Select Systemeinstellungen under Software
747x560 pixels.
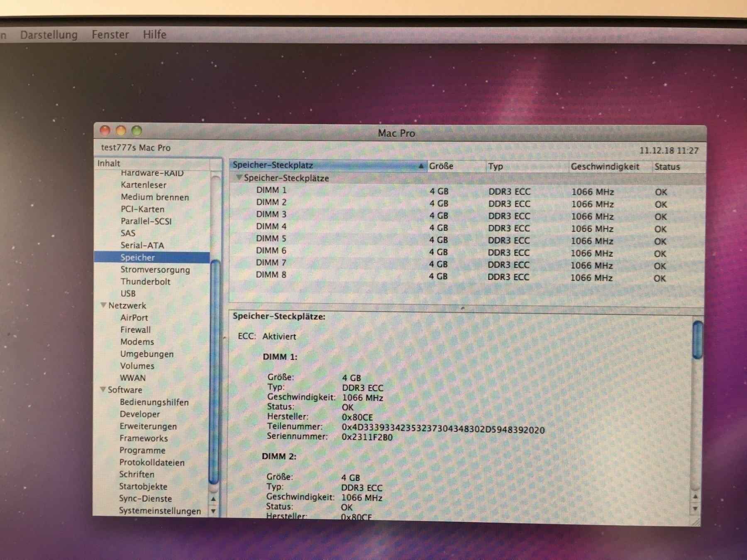coord(160,511)
